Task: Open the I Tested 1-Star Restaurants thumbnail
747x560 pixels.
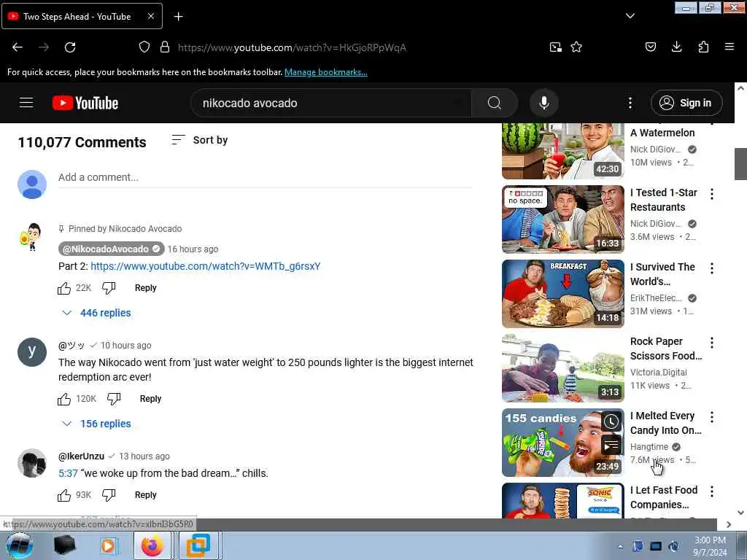Action: pos(563,219)
